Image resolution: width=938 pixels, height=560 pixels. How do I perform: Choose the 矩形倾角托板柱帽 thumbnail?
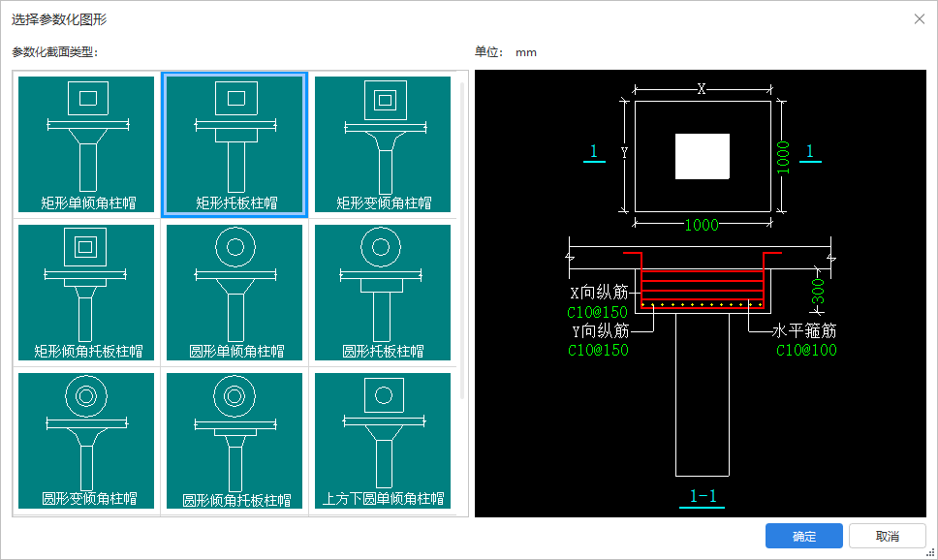[86, 293]
